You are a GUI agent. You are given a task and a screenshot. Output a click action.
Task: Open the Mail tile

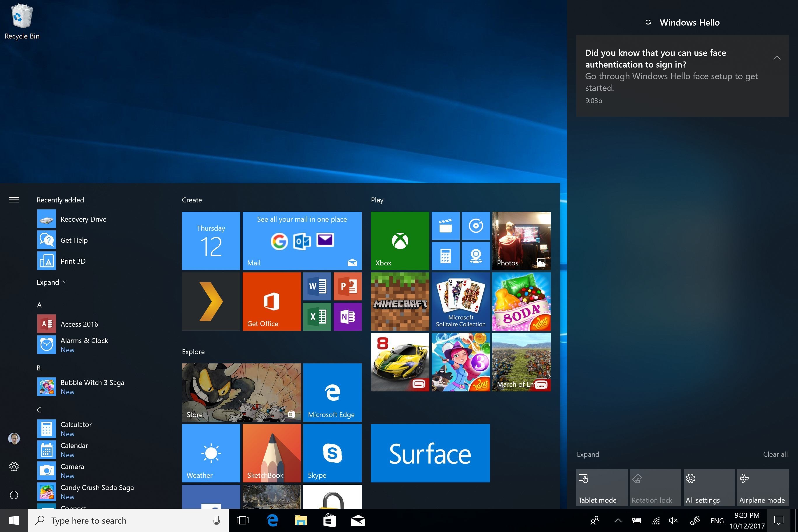point(302,241)
